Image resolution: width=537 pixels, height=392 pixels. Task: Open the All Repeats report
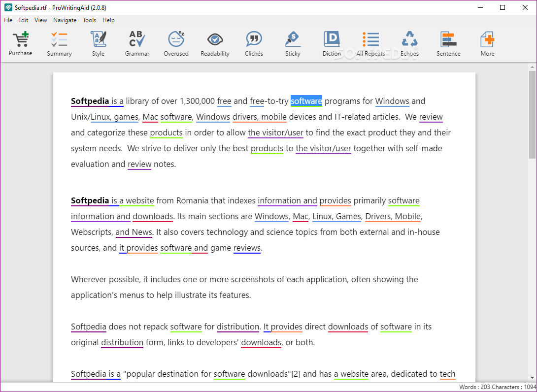(370, 43)
